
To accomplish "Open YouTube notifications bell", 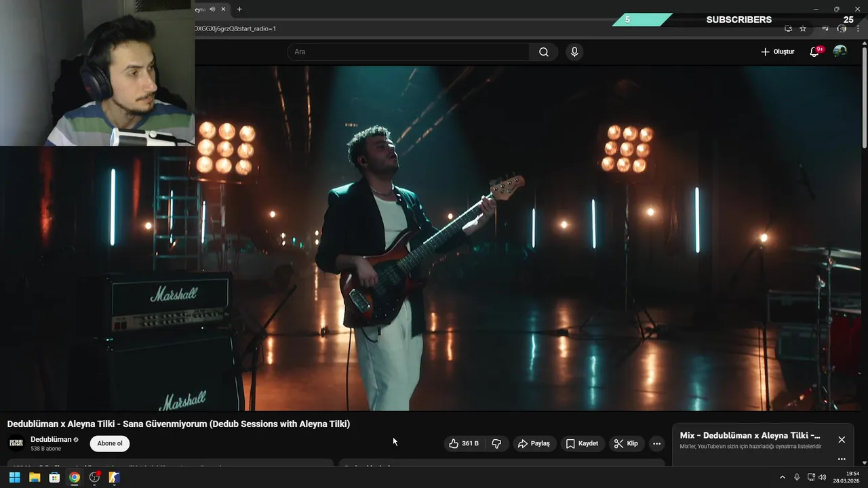I will point(814,52).
